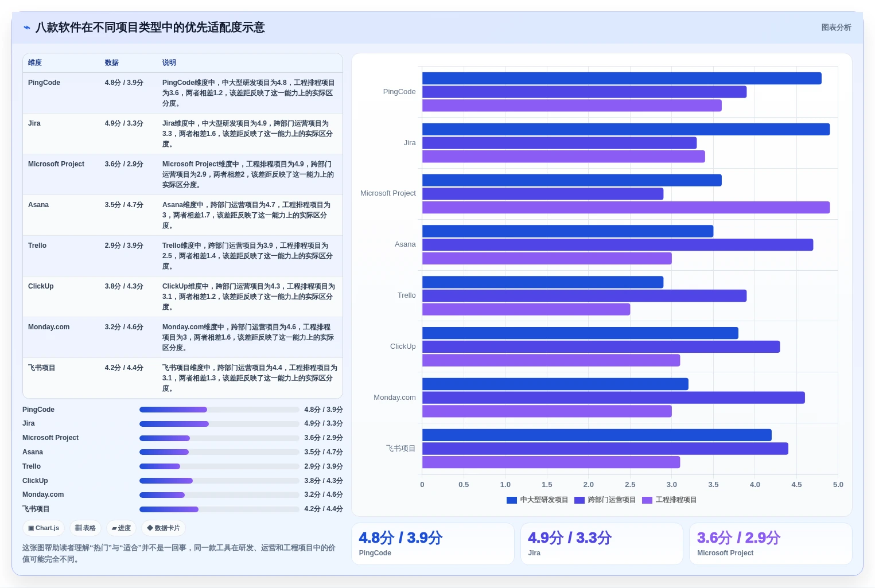Open the 图表分析 label in header
This screenshot has width=875, height=588.
pyautogui.click(x=836, y=28)
